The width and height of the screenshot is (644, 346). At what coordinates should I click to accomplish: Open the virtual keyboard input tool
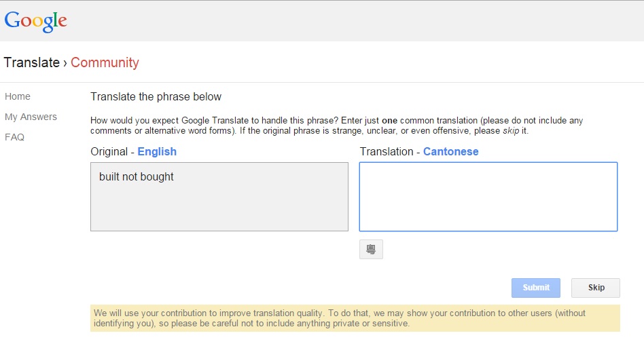(371, 249)
